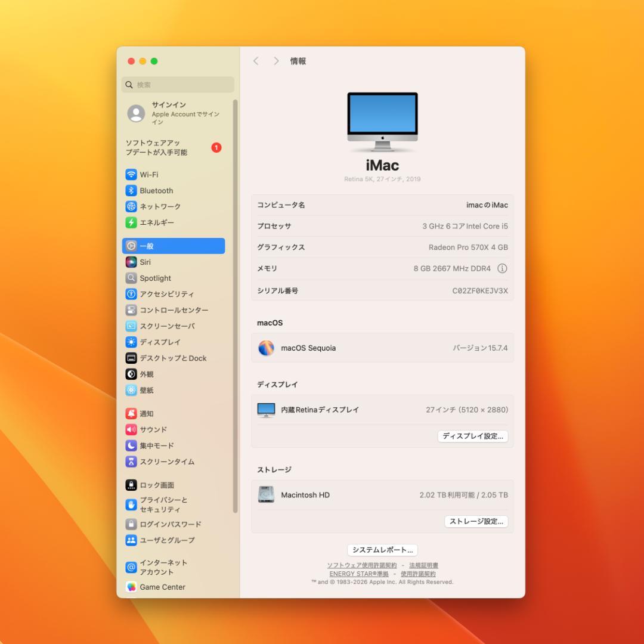Screen dimensions: 644x644
Task: Click サインイン Apple Account entry
Action: click(175, 113)
